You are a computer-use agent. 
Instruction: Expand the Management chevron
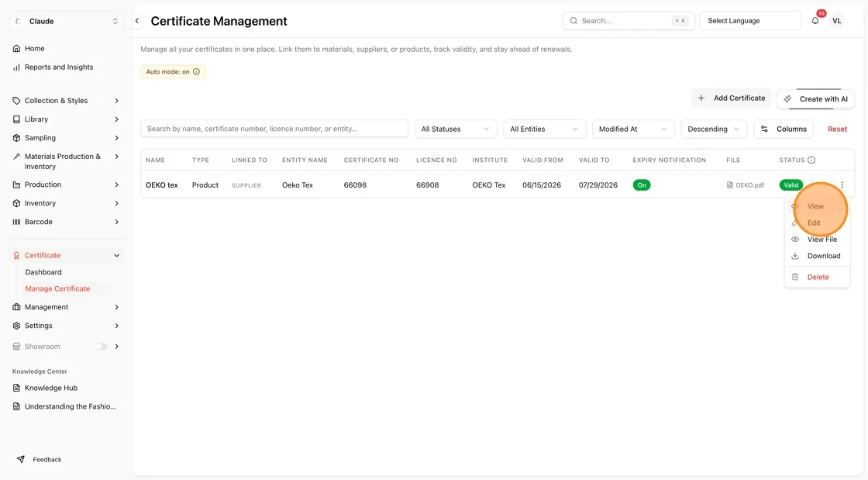117,307
